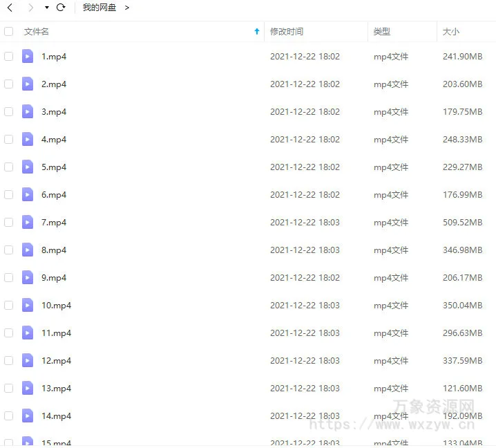Image resolution: width=496 pixels, height=448 pixels.
Task: Toggle the select-all checkbox in header
Action: [x=9, y=32]
